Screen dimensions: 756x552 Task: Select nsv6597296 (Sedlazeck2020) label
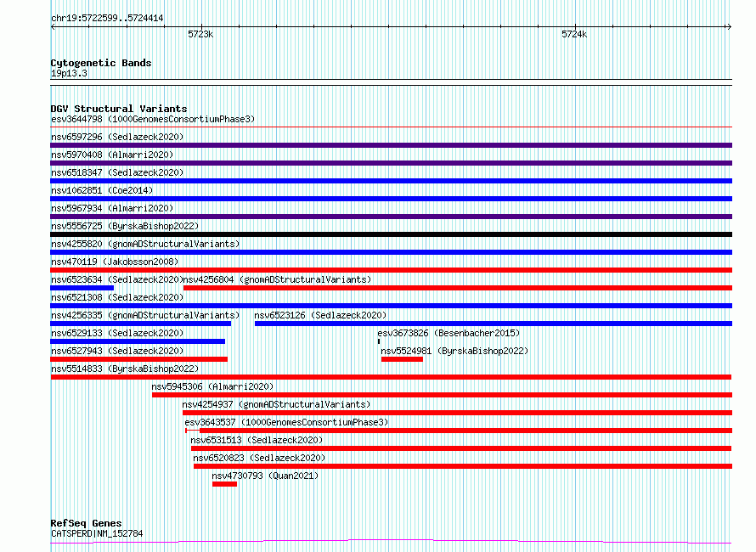[117, 137]
